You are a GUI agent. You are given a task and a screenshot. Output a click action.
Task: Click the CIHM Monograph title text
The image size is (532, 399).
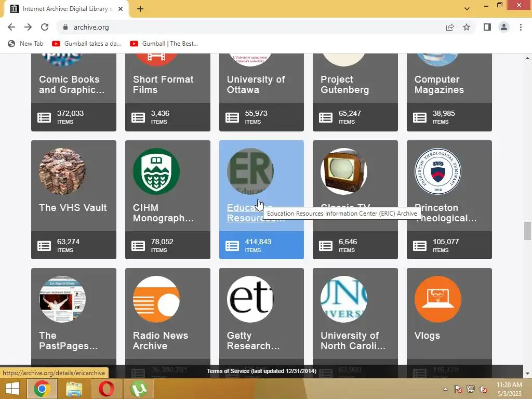point(163,212)
